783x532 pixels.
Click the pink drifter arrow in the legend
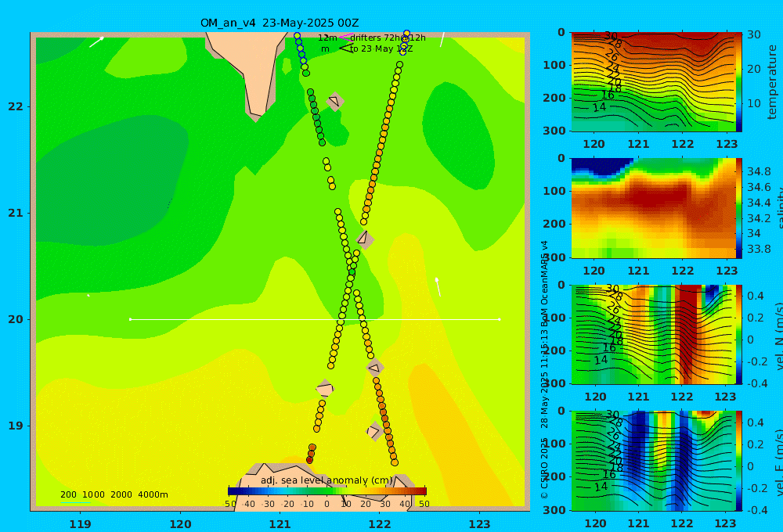click(x=345, y=37)
